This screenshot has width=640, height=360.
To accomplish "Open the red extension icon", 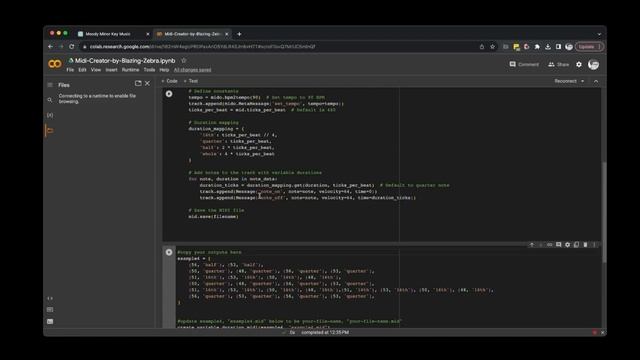I will pos(527,47).
